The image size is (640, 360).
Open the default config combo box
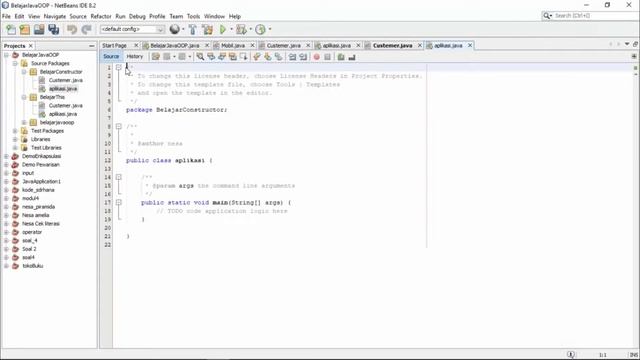click(132, 29)
